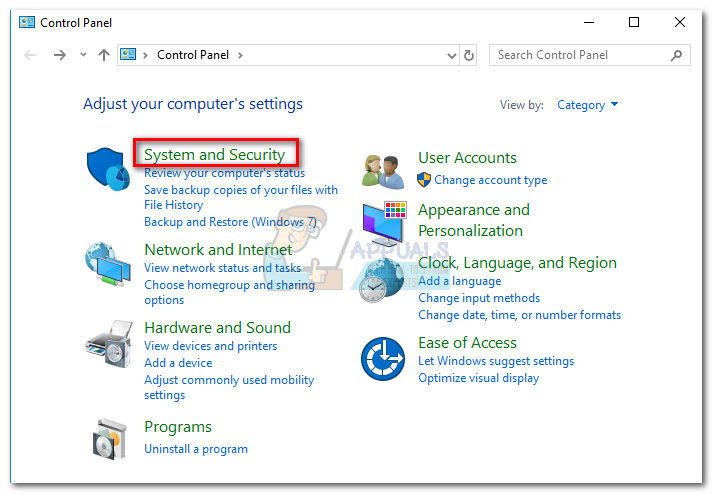Expand the View by Category dropdown
This screenshot has width=713, height=494.
coord(588,105)
